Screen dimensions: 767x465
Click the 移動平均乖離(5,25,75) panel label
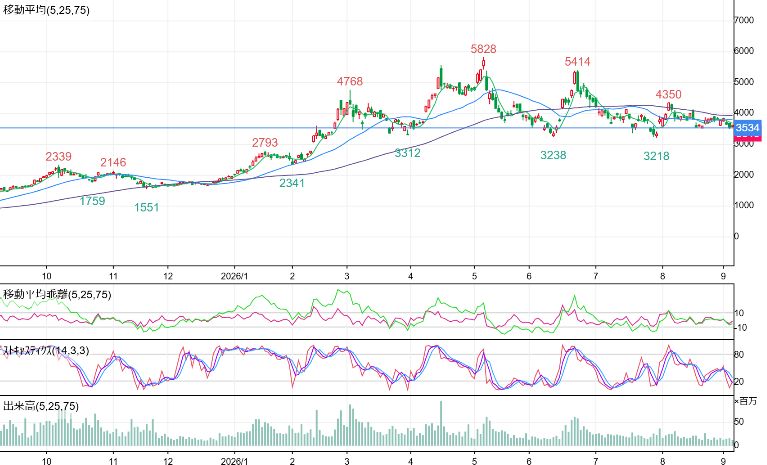57,294
